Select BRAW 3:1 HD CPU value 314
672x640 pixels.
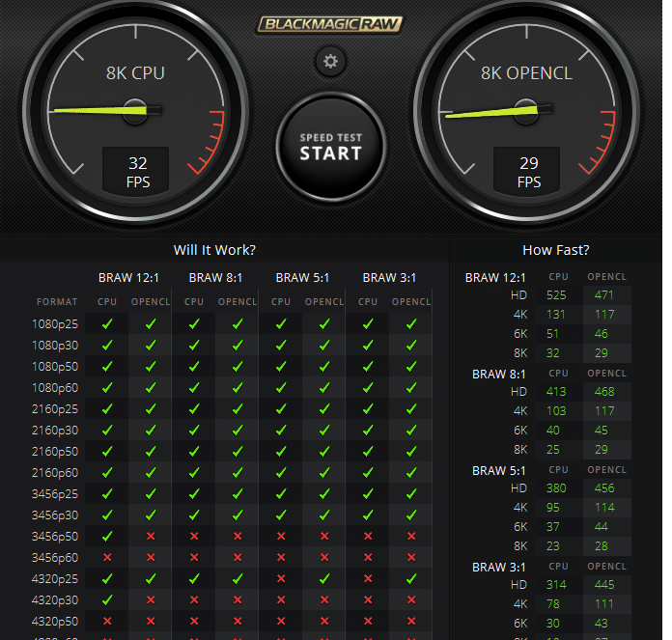pos(556,585)
